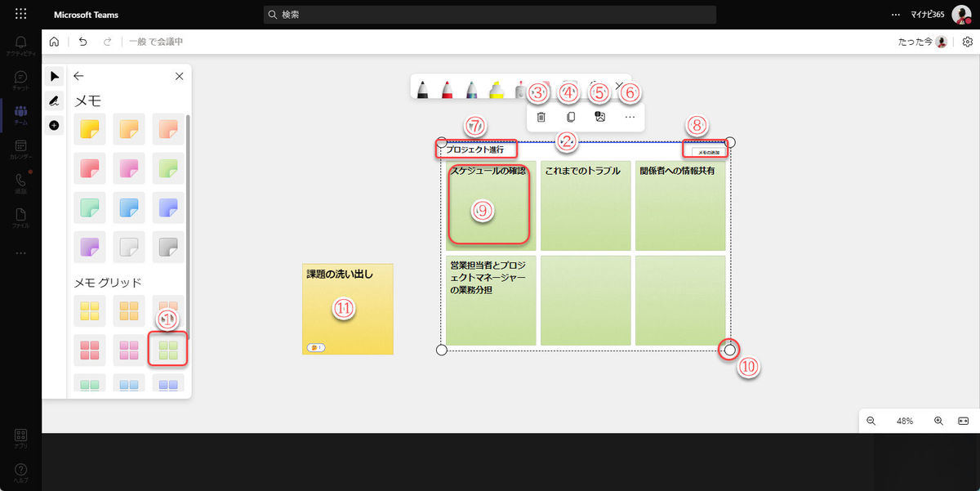Click the bottom-right grid resize handle
The height and width of the screenshot is (491, 980).
730,350
